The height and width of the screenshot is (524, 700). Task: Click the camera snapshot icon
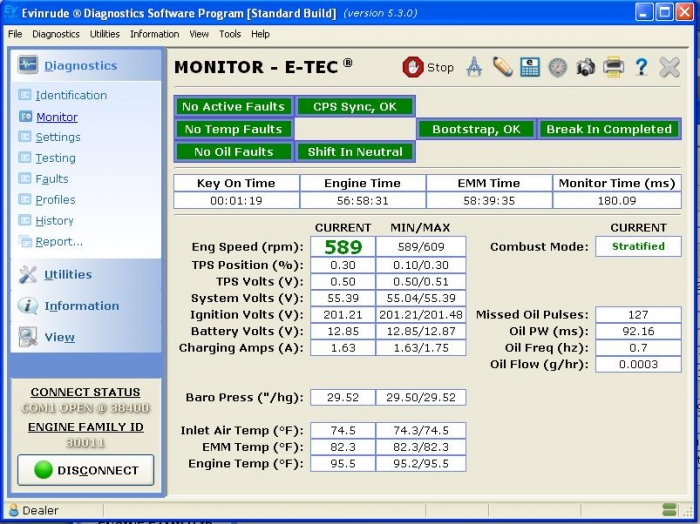pyautogui.click(x=585, y=67)
